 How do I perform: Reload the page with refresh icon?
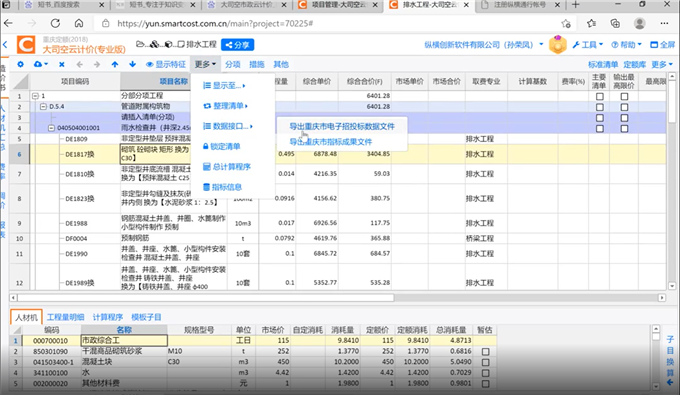55,23
